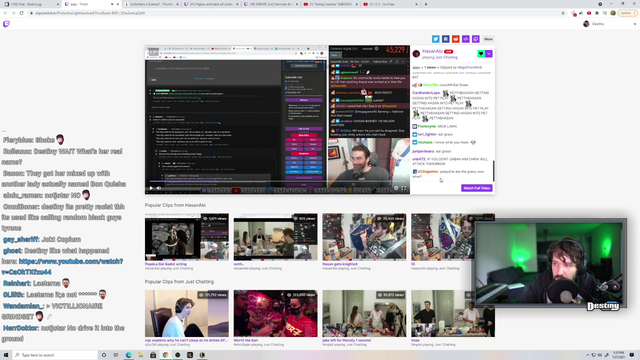Switch to the last YouTube browser tab
Viewport: 640px width, 360px height.
click(x=390, y=4)
